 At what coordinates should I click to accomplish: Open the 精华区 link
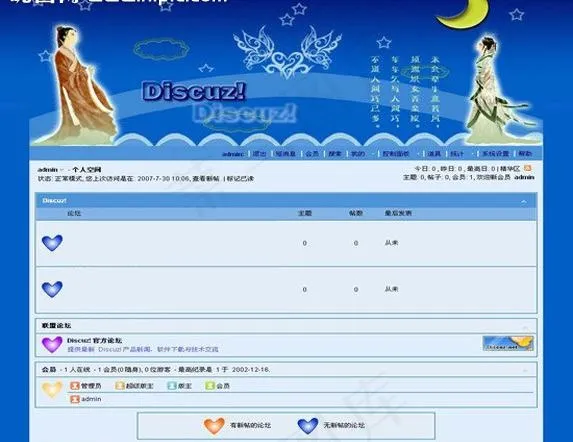[x=510, y=168]
